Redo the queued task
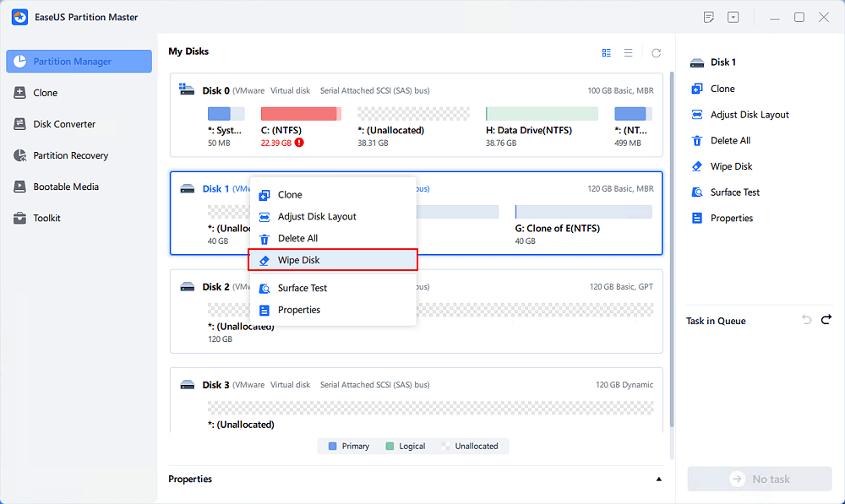845x504 pixels. [826, 320]
